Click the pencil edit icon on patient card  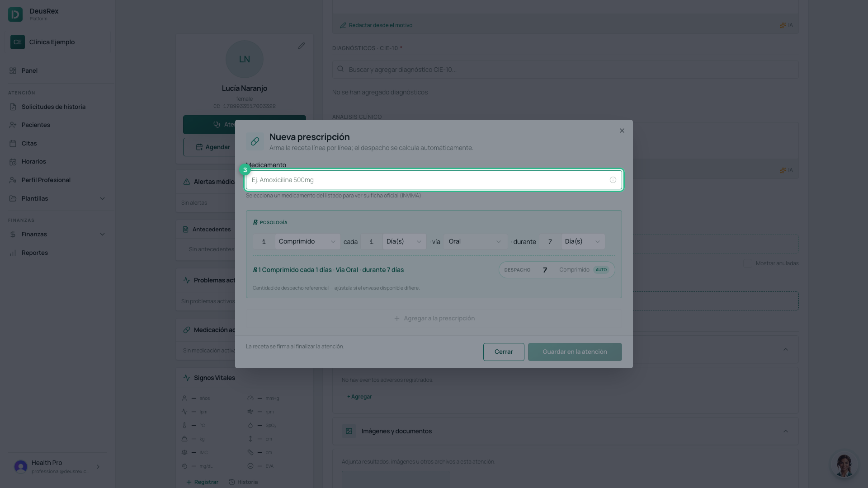(x=302, y=46)
